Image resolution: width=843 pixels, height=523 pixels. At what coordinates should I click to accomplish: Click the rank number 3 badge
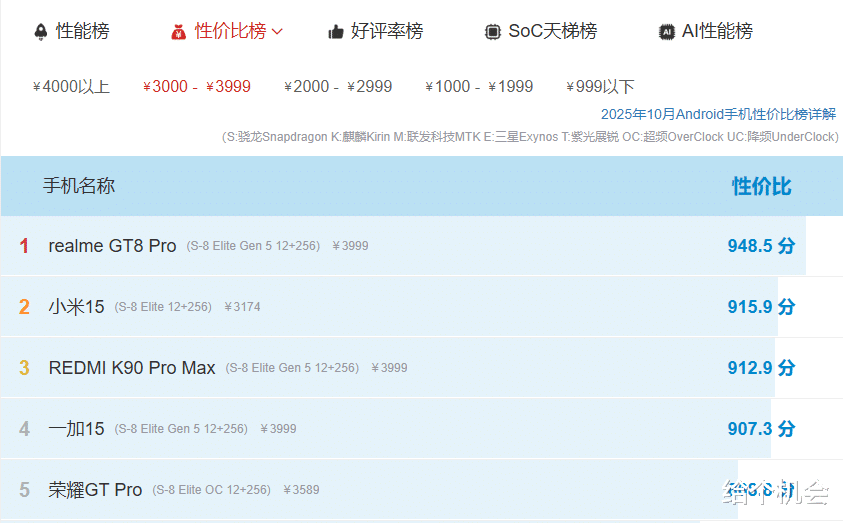(24, 368)
